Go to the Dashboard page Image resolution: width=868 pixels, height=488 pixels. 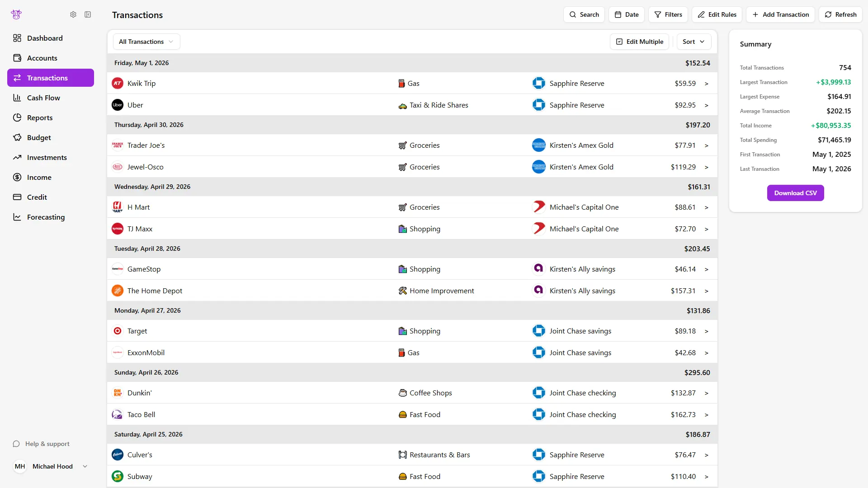click(51, 38)
